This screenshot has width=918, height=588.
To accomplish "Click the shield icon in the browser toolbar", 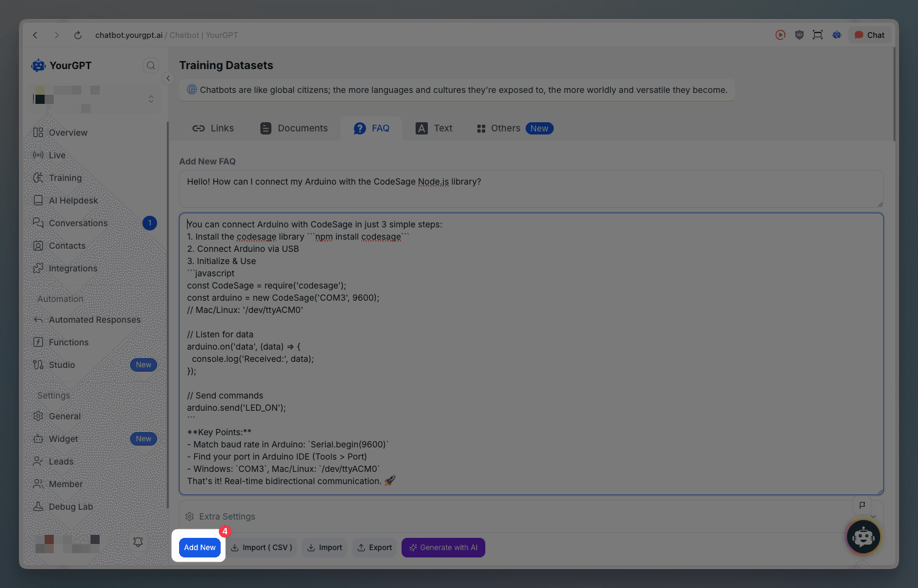I will (x=799, y=35).
